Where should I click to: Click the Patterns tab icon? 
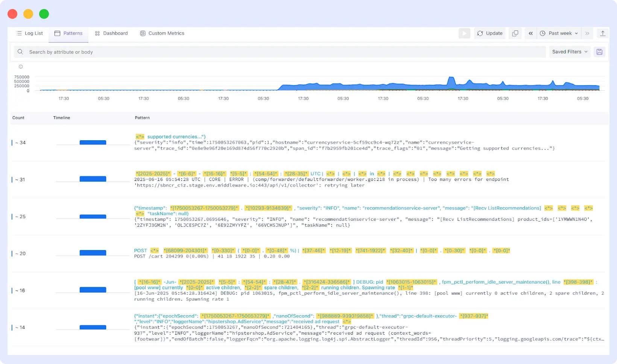click(57, 33)
